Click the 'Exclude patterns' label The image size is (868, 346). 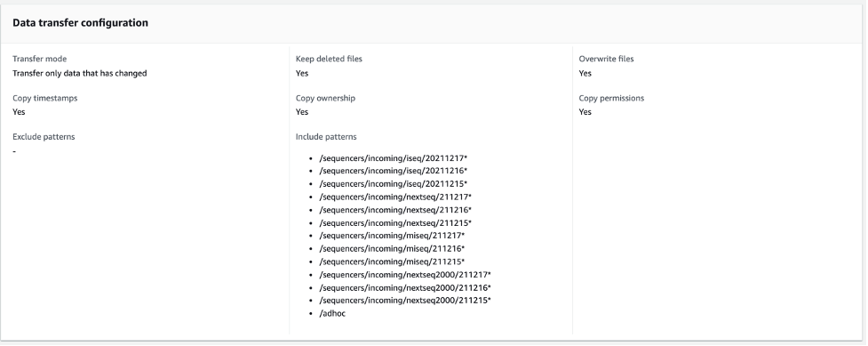pos(44,137)
